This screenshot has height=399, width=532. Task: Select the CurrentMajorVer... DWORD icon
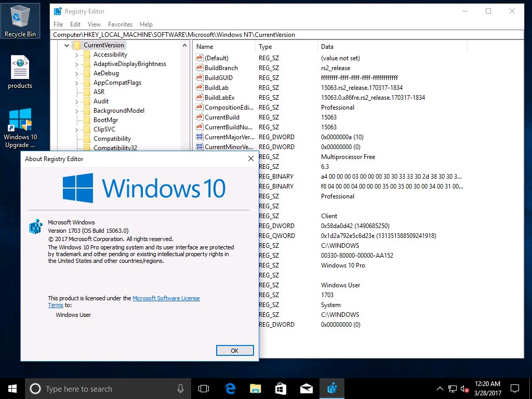click(x=199, y=137)
